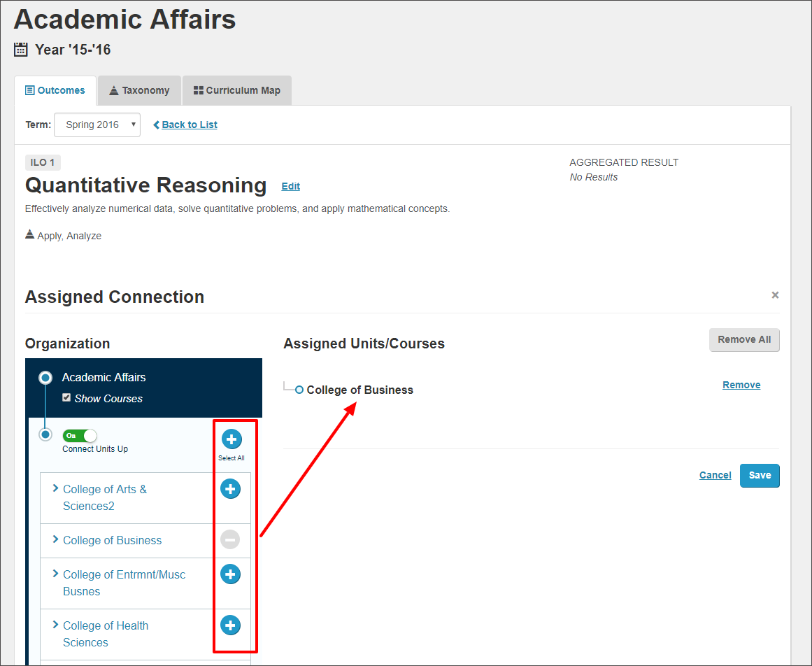
Task: Toggle the Connect Units Up switch
Action: click(x=80, y=436)
